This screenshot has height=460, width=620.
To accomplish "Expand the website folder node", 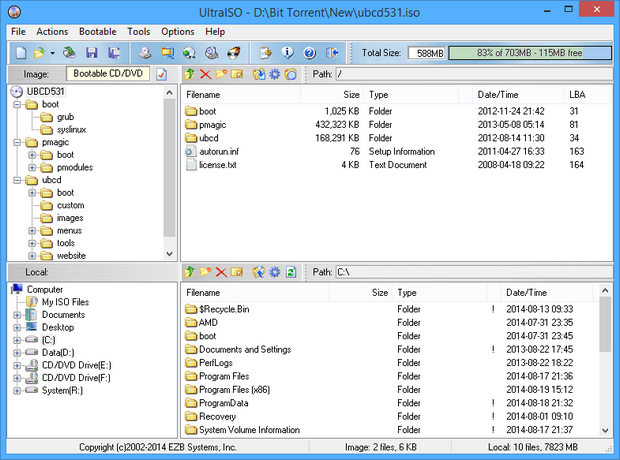I will pyautogui.click(x=32, y=256).
